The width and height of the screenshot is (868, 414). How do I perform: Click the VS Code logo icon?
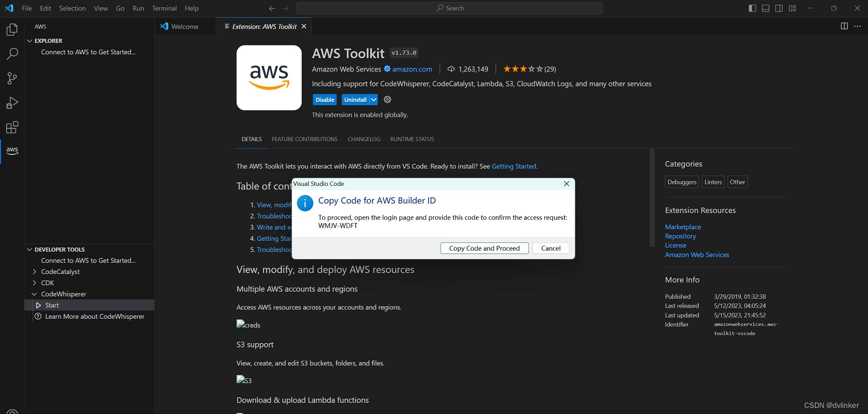8,8
